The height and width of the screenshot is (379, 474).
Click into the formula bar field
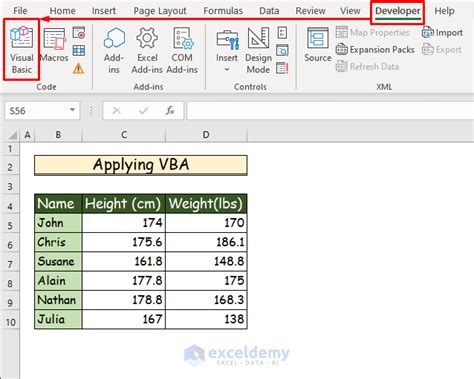330,111
